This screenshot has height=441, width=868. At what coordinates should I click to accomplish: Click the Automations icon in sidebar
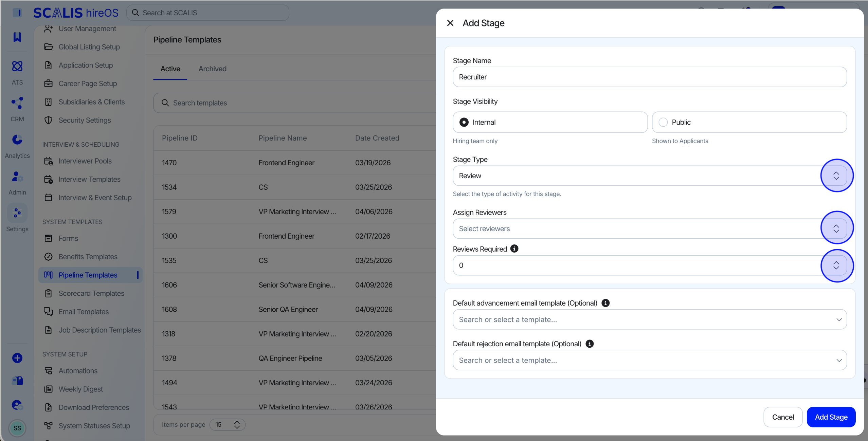49,371
